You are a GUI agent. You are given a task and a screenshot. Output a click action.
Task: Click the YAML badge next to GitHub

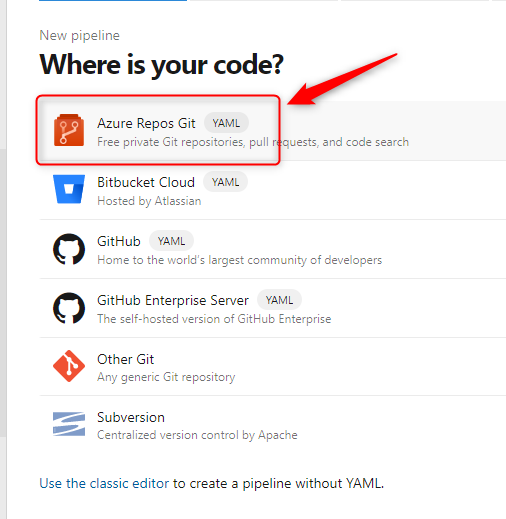(171, 241)
